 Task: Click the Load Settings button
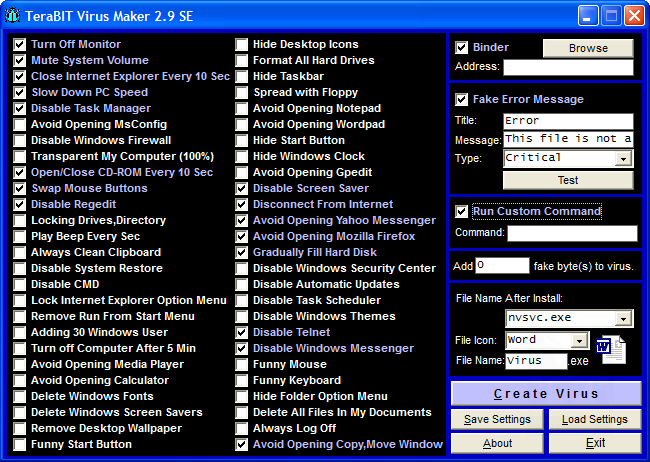[595, 419]
